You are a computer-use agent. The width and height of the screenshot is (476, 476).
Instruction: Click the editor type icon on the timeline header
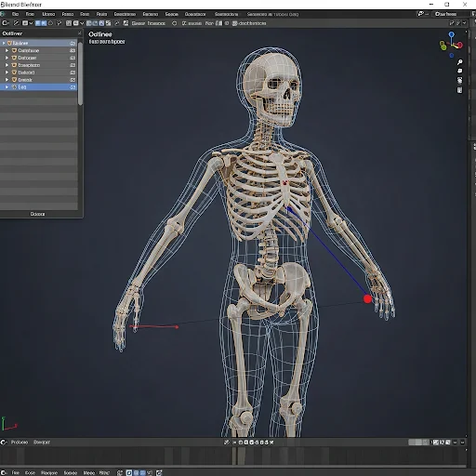[x=4, y=443]
